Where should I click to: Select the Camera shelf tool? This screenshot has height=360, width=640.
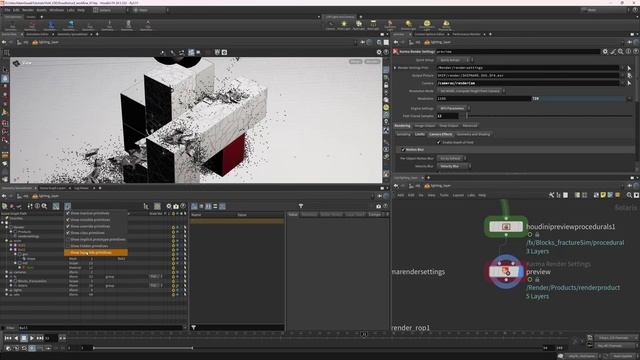tap(330, 25)
